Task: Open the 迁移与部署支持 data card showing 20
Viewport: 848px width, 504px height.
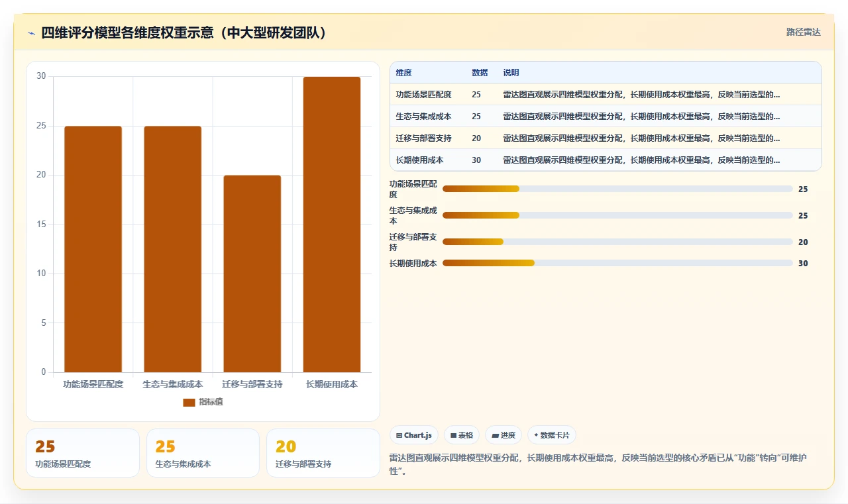Action: (323, 453)
